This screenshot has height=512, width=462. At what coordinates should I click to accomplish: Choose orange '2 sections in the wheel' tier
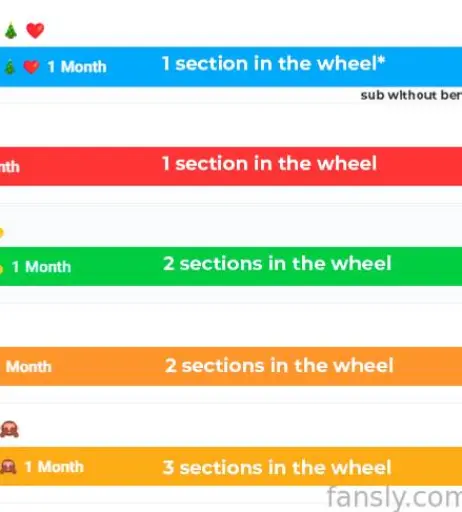tap(231, 366)
